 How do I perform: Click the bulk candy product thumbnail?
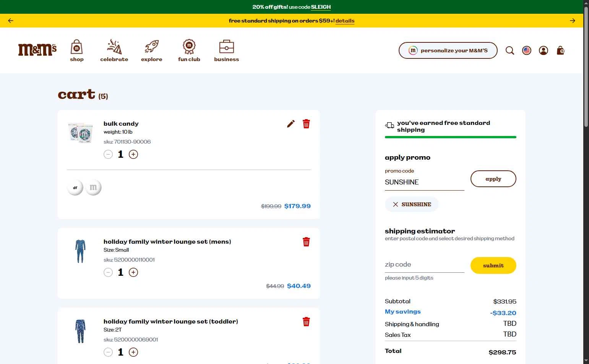click(x=80, y=133)
